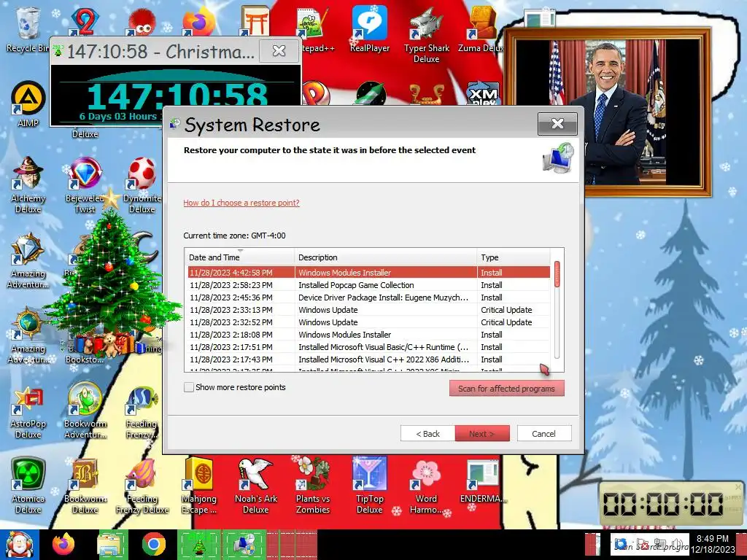Screen dimensions: 747x560
Task: Switch to System Restore taskbar item
Action: coord(244,545)
